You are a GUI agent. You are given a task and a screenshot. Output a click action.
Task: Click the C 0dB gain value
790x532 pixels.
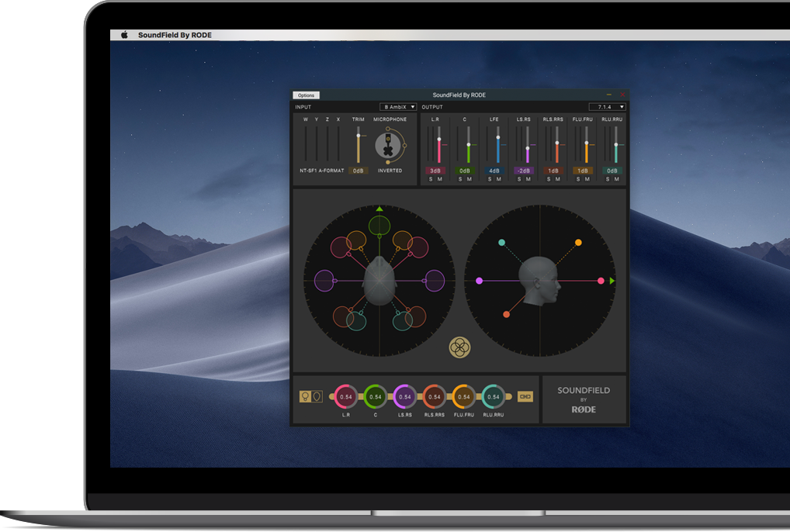(x=465, y=171)
